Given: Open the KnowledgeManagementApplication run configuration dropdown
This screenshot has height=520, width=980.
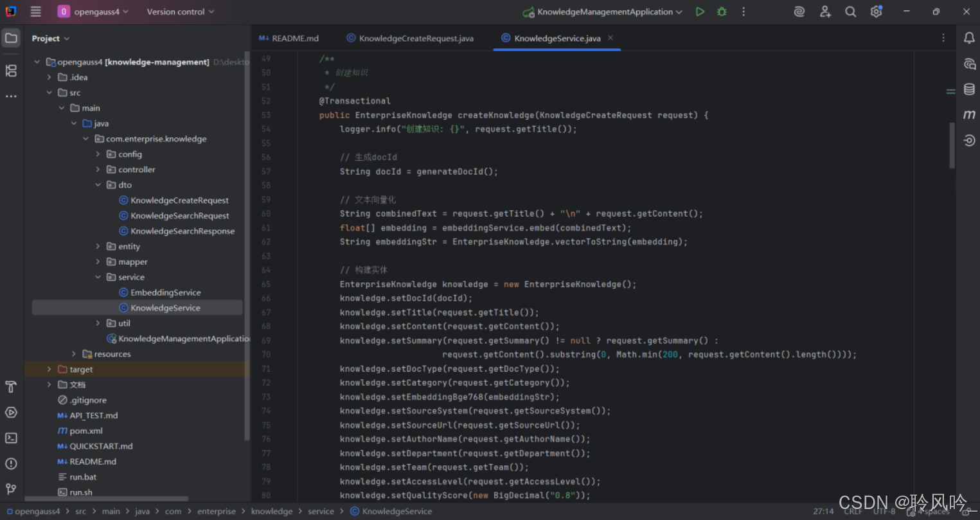Looking at the screenshot, I should pos(602,12).
